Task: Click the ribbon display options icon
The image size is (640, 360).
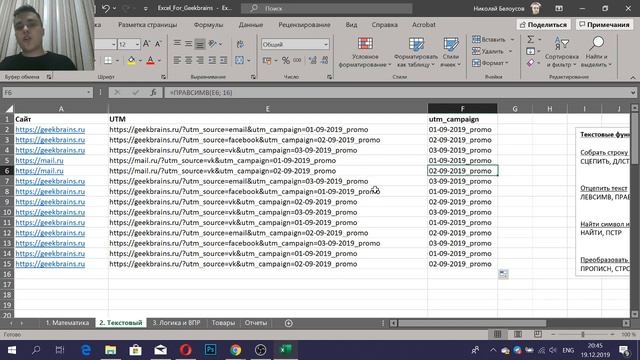Action: [x=559, y=8]
